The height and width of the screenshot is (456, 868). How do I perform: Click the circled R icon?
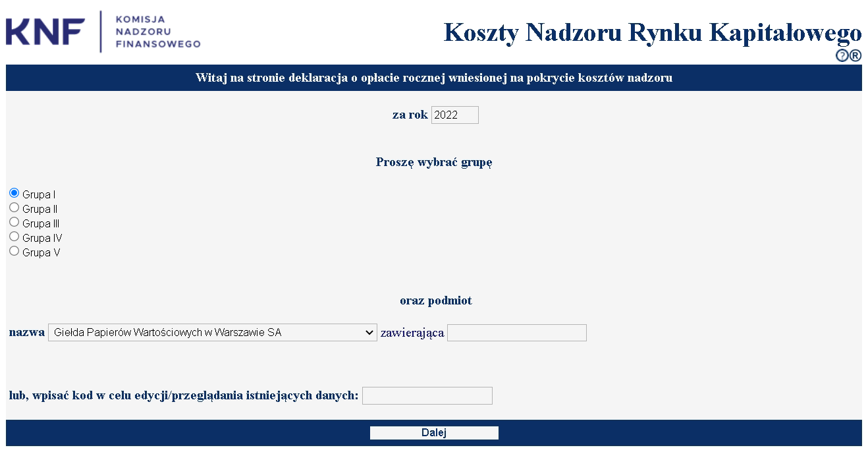pos(855,56)
